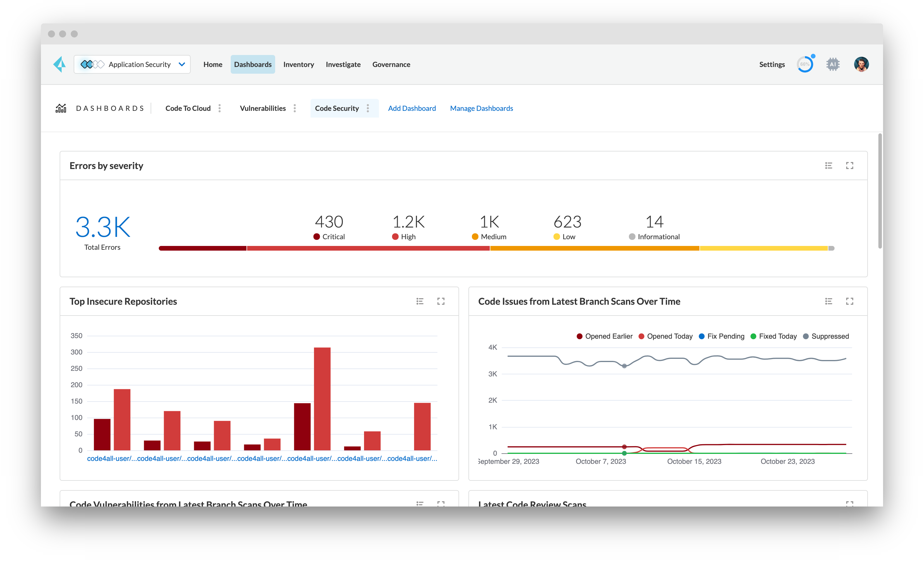The width and height of the screenshot is (924, 565).
Task: Select the Inventory menu item
Action: [x=298, y=64]
